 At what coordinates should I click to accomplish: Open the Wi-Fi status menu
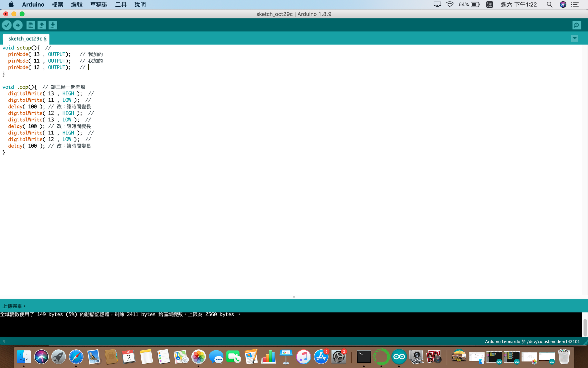point(449,4)
